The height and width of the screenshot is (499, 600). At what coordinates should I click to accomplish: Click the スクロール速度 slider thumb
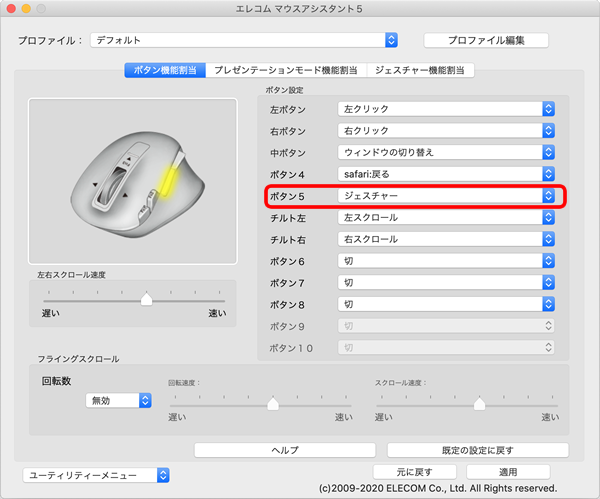[479, 403]
